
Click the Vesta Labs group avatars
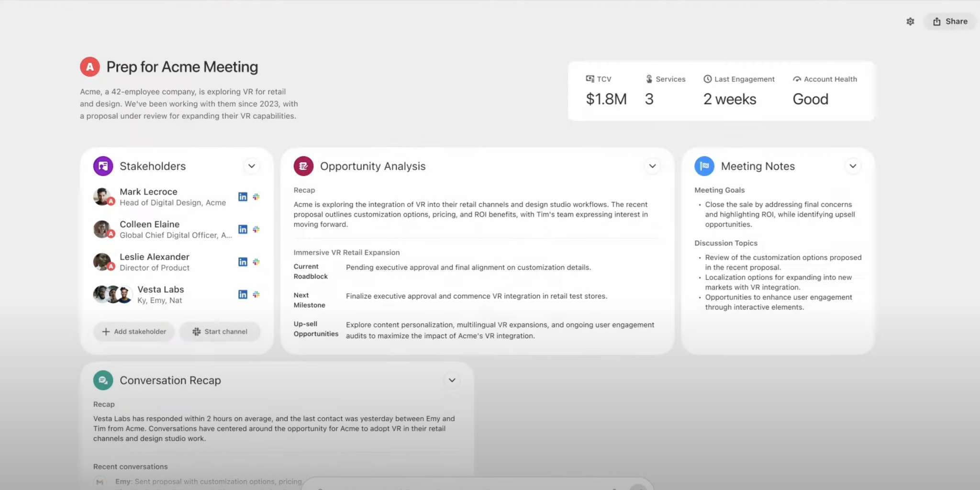[113, 294]
